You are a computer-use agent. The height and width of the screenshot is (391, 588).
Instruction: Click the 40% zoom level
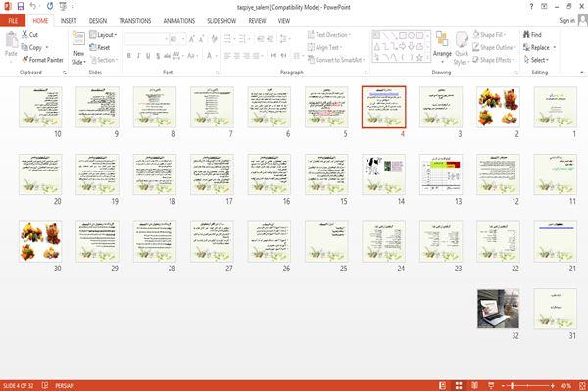tap(565, 385)
